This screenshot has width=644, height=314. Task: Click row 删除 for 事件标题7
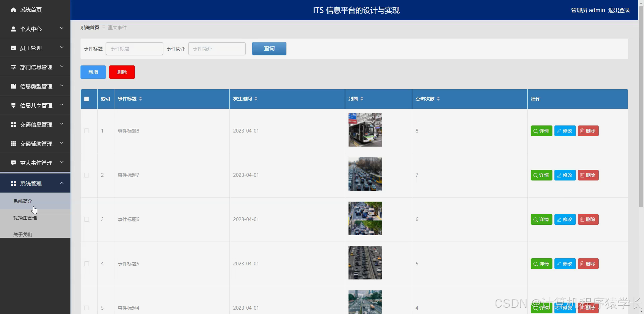[588, 175]
